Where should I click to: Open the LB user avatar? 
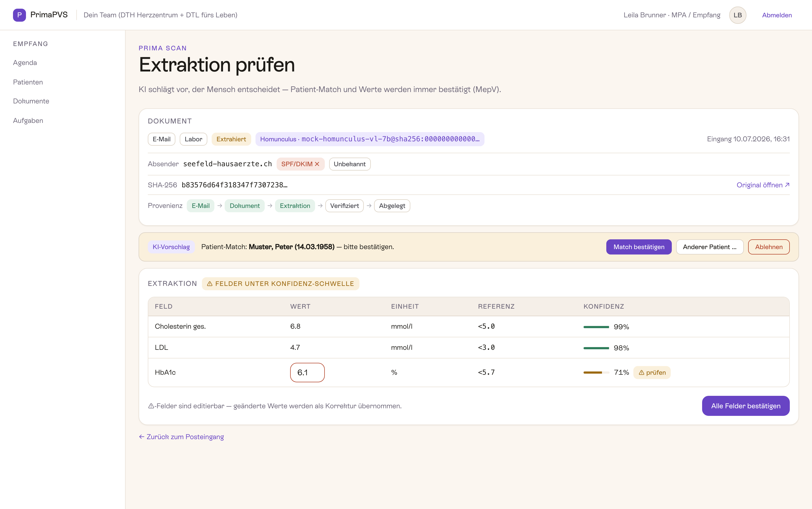pos(738,15)
